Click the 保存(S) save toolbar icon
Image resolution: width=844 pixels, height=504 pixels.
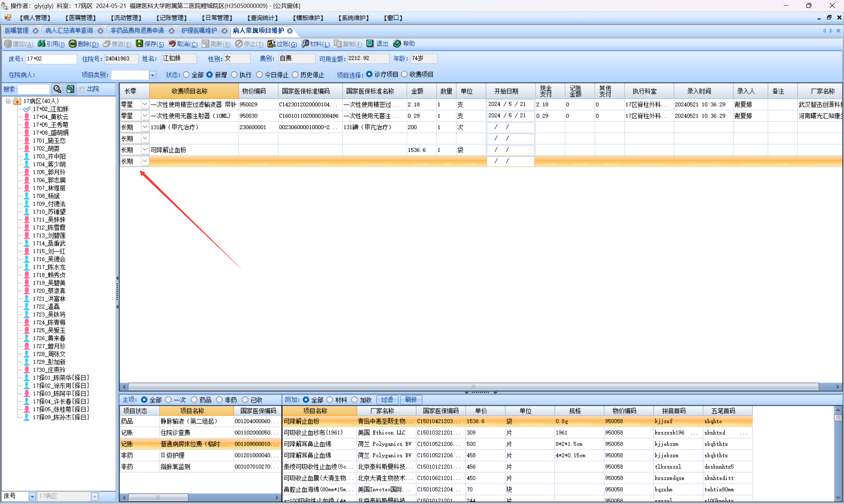pyautogui.click(x=139, y=43)
